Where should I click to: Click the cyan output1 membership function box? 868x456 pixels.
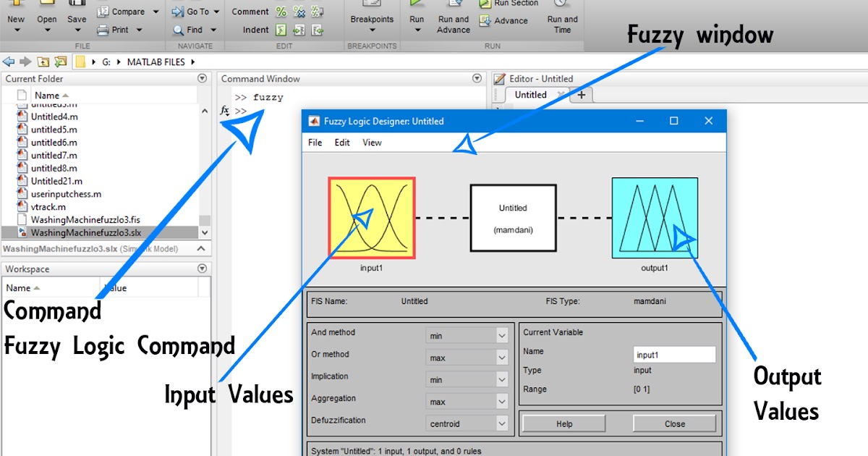coord(655,218)
